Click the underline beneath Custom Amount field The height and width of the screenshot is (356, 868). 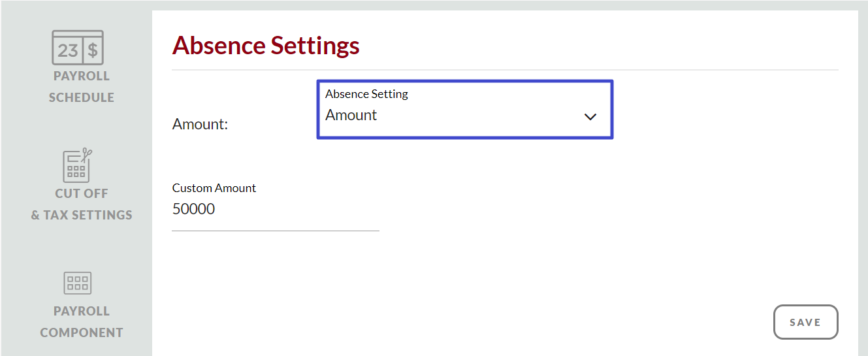tap(275, 230)
